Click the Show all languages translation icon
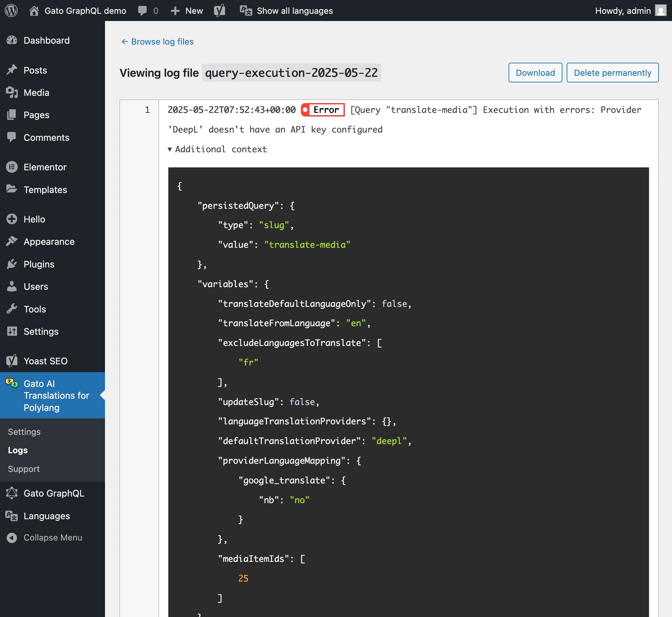 coord(246,11)
